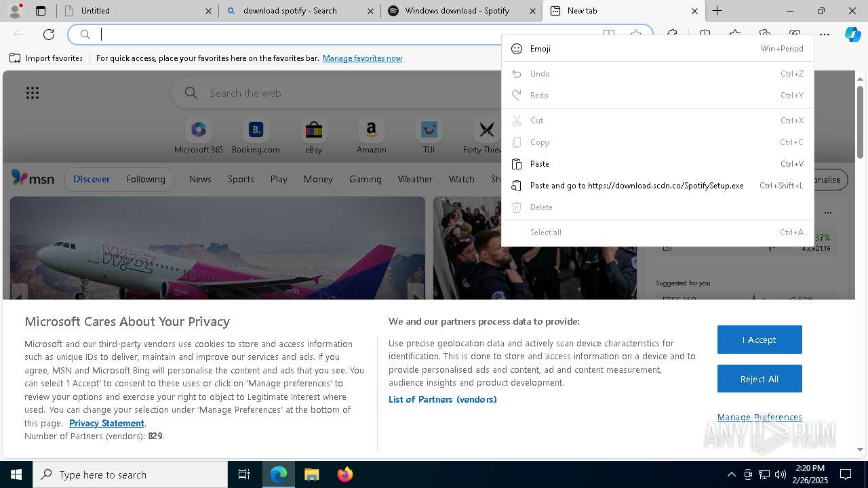Refresh the page with reload icon
Viewport: 868px width, 488px height.
click(49, 35)
